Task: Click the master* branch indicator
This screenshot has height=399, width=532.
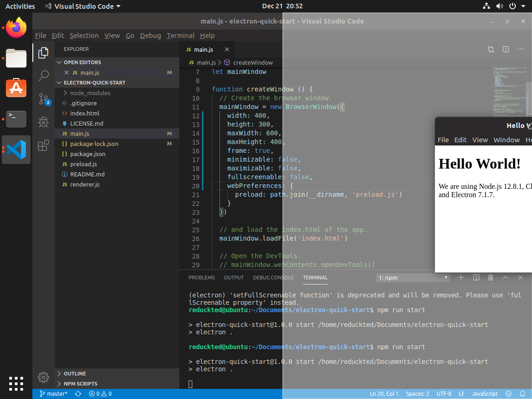Action: click(x=52, y=394)
